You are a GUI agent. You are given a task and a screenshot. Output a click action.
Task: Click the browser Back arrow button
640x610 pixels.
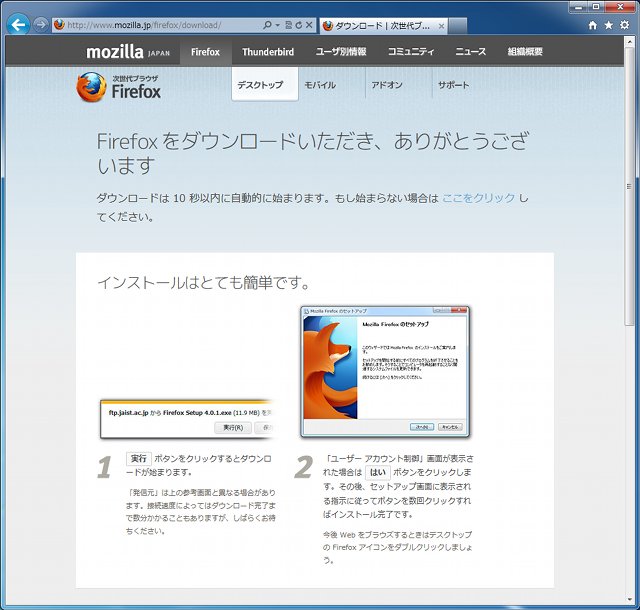click(18, 25)
